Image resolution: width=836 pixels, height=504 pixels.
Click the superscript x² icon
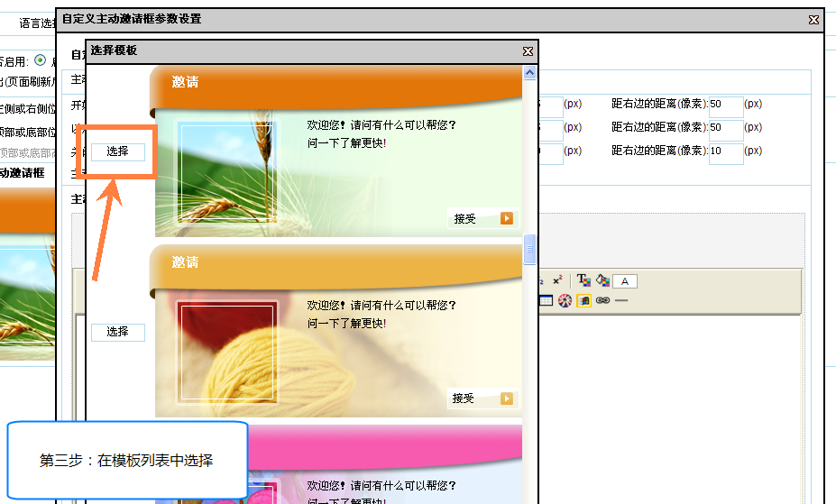click(x=558, y=280)
